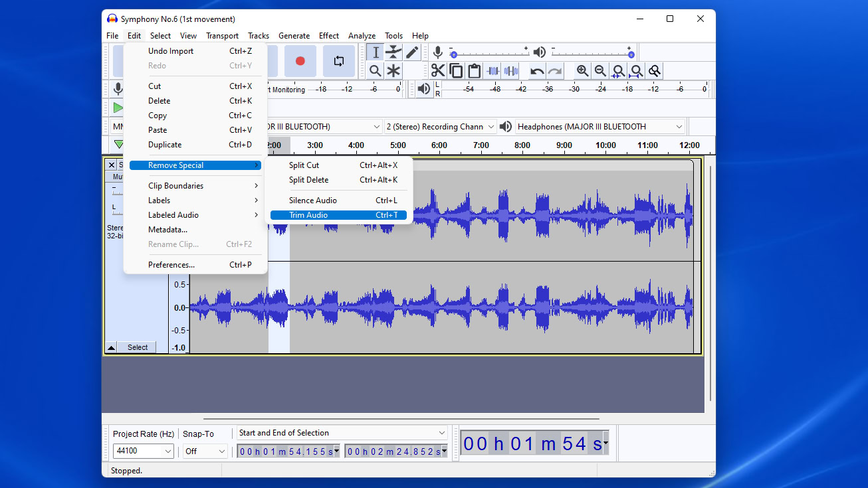Toggle the Loop playback button
This screenshot has width=868, height=488.
[x=338, y=61]
